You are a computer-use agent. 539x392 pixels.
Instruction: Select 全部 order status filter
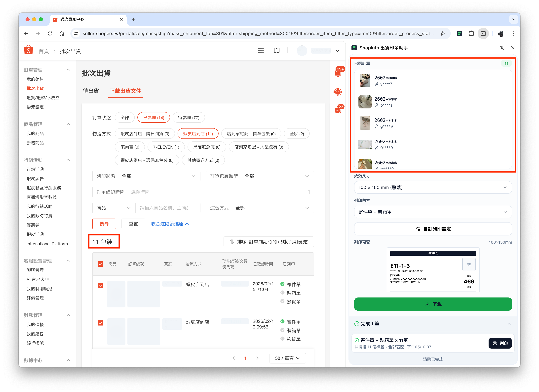click(125, 118)
